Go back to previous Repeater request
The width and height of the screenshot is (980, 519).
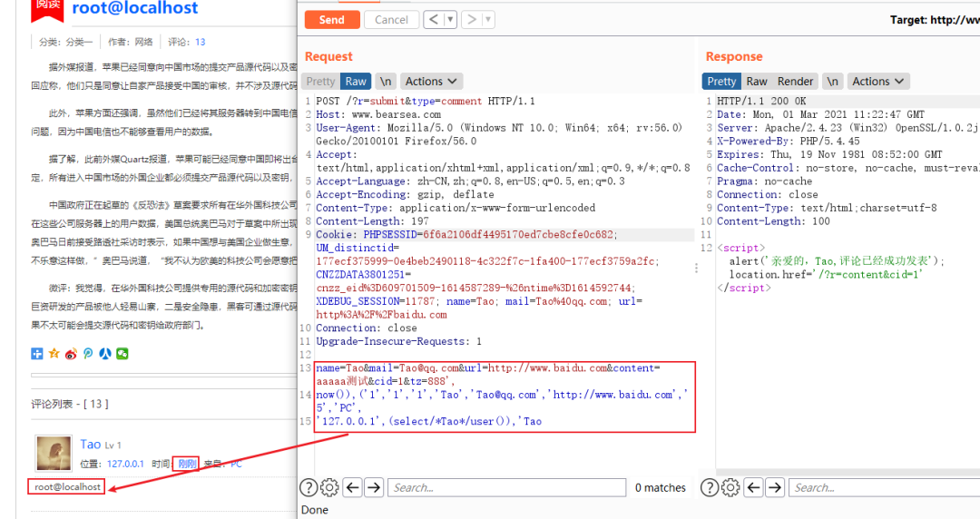(434, 19)
